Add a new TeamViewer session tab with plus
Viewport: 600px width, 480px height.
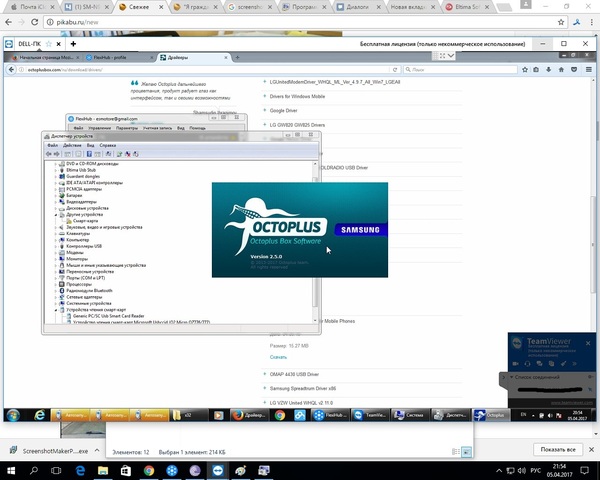(x=73, y=44)
